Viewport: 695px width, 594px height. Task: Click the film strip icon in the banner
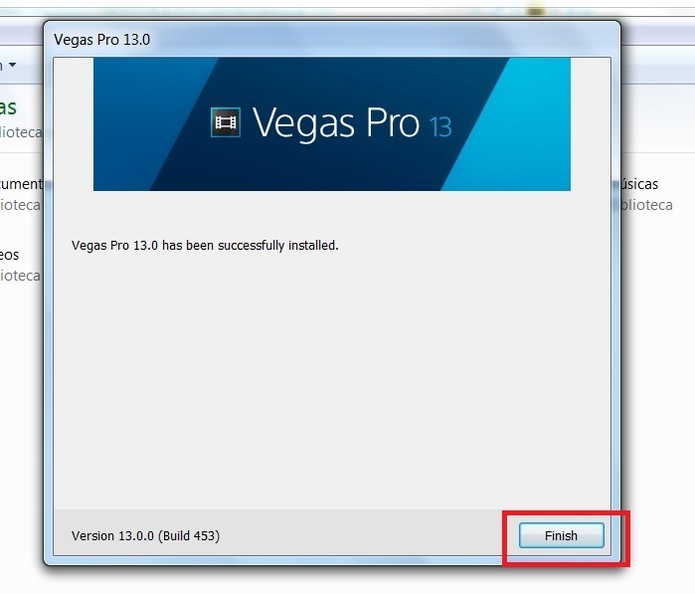226,122
